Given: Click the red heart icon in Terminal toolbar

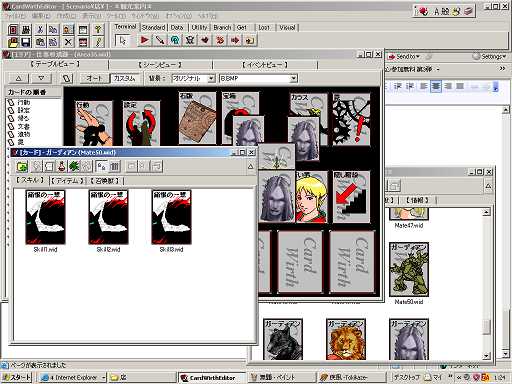Looking at the screenshot, I should tap(205, 40).
